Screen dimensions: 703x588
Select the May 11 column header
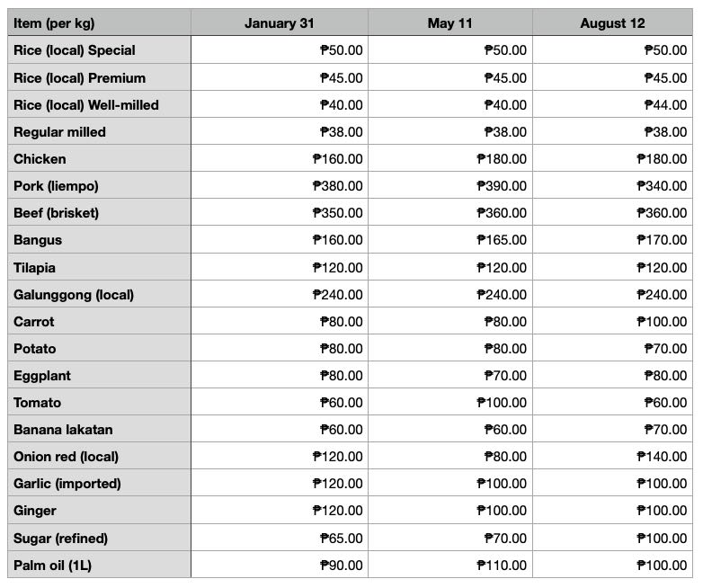coord(450,22)
